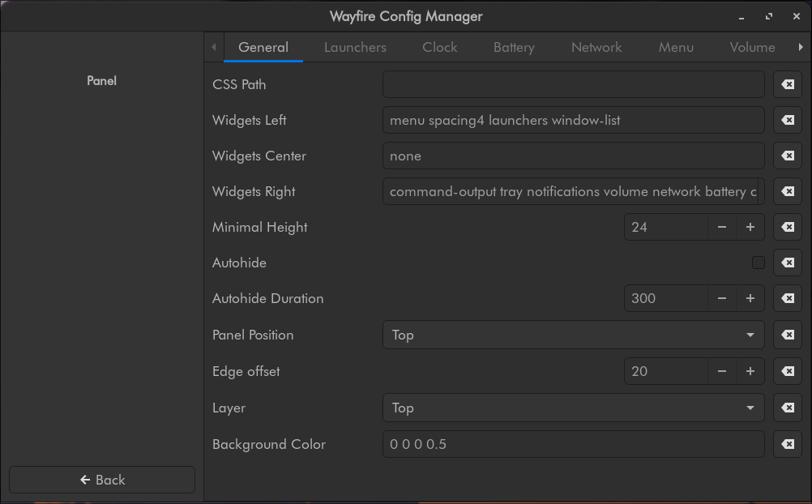Reset the Edge offset value
The width and height of the screenshot is (812, 504).
pos(788,371)
